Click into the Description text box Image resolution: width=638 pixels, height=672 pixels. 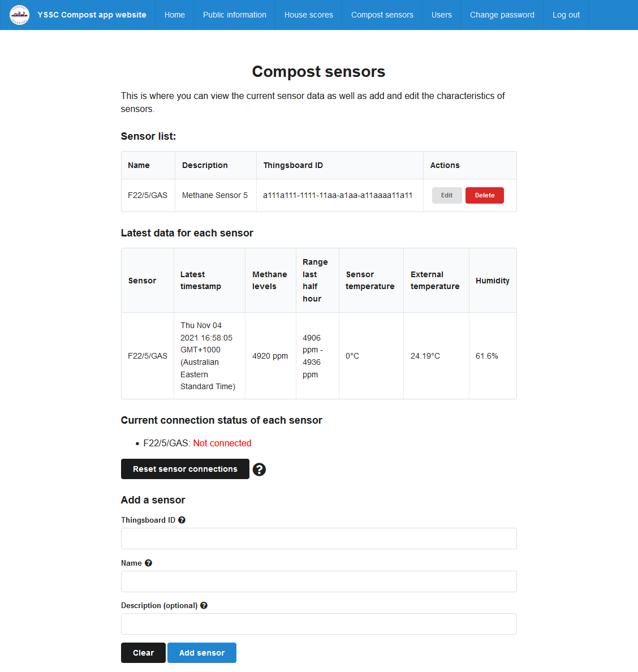tap(318, 624)
